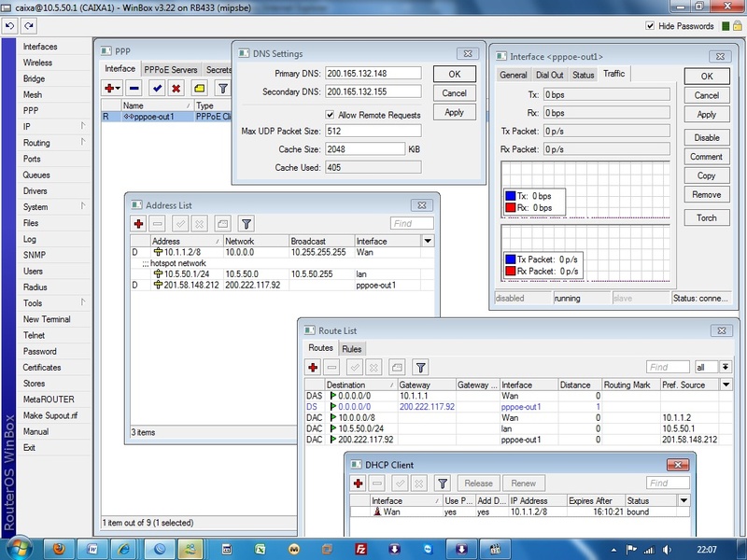Click the Primary DNS input field
Viewport: 747px width, 560px height.
373,73
